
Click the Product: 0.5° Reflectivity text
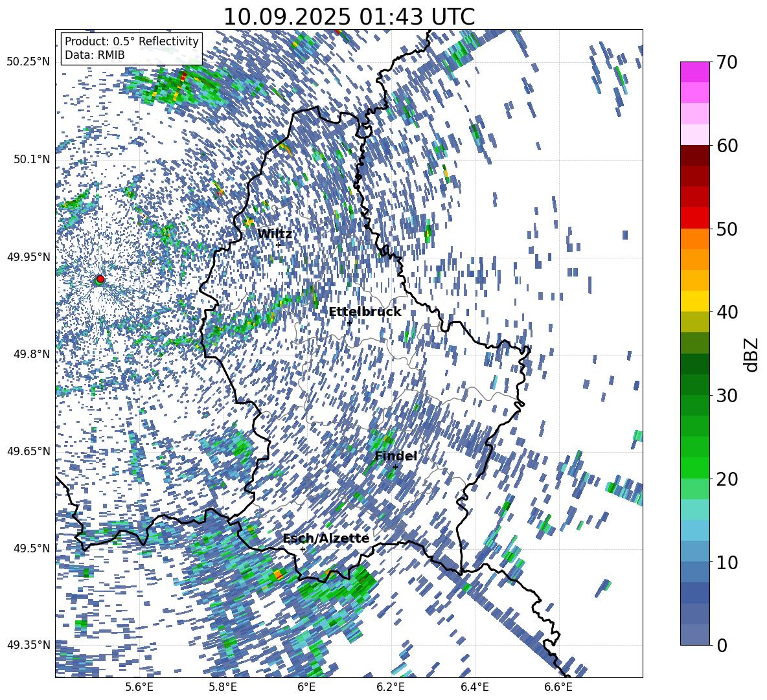[132, 41]
